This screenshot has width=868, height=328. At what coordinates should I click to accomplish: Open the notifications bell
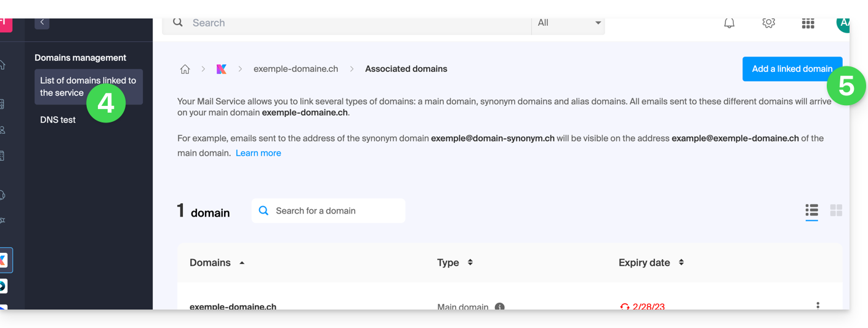coord(729,23)
